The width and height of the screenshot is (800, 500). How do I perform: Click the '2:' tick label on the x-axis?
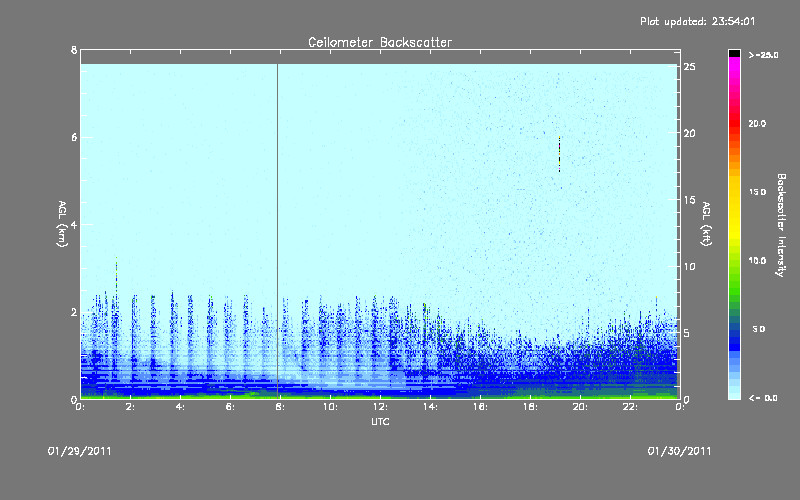click(x=131, y=407)
